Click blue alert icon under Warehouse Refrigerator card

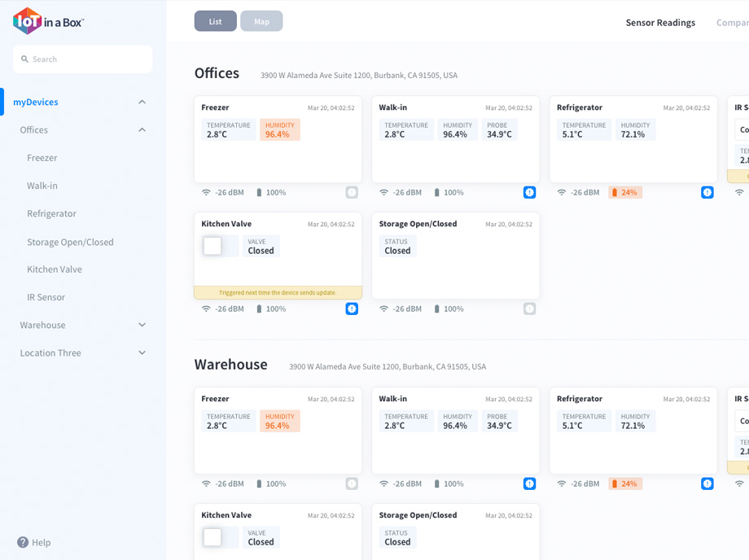[707, 483]
